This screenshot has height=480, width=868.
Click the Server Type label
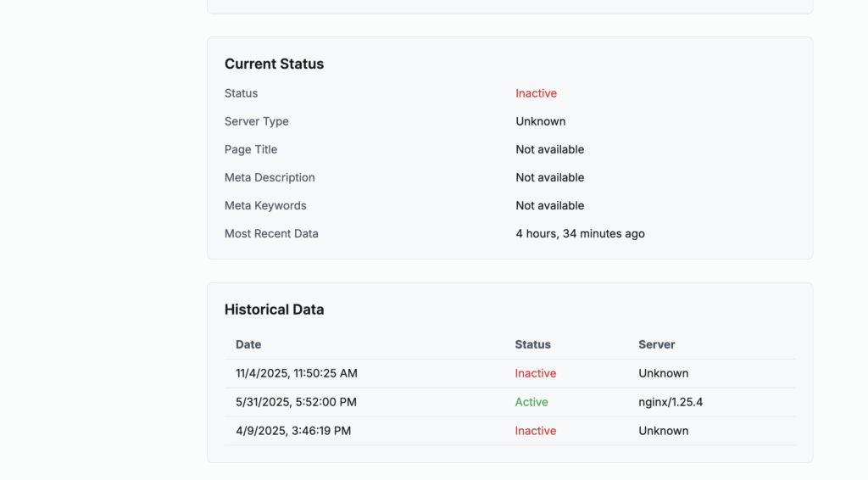[x=256, y=121]
